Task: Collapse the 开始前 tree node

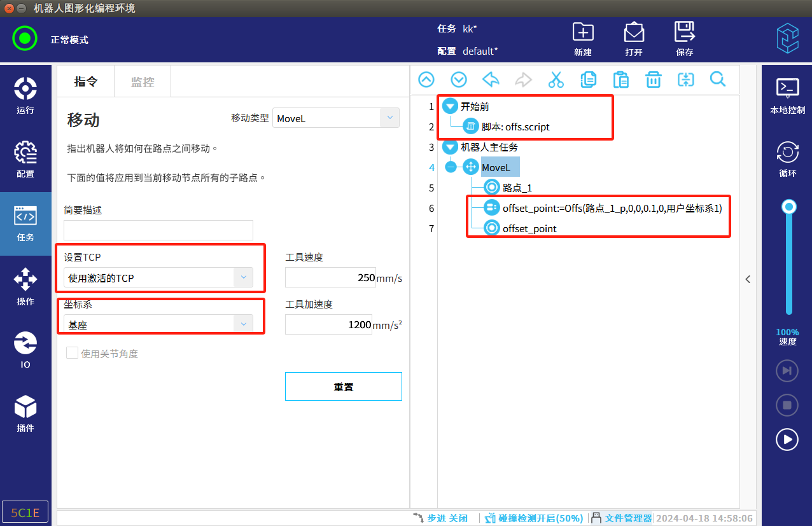Action: pos(450,106)
